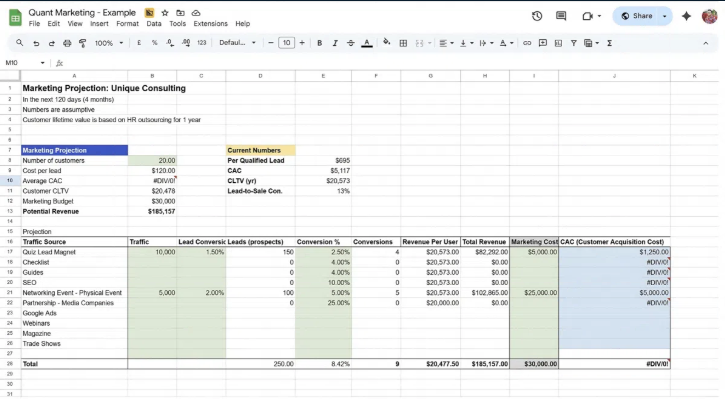The image size is (725, 410).
Task: Click the search menus magnifier icon
Action: (x=19, y=43)
